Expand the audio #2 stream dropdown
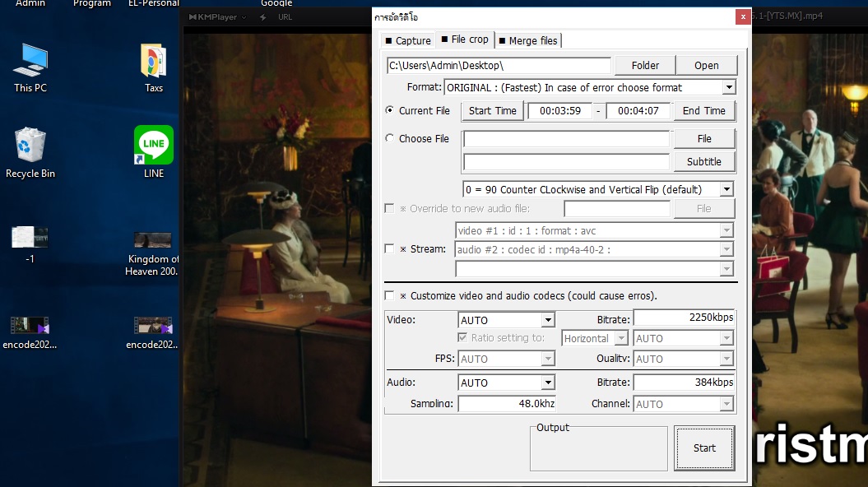The height and width of the screenshot is (487, 868). tap(726, 249)
